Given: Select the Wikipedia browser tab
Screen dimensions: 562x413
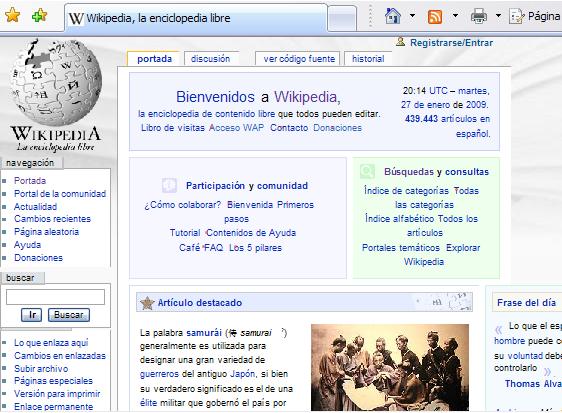Looking at the screenshot, I should click(196, 18).
